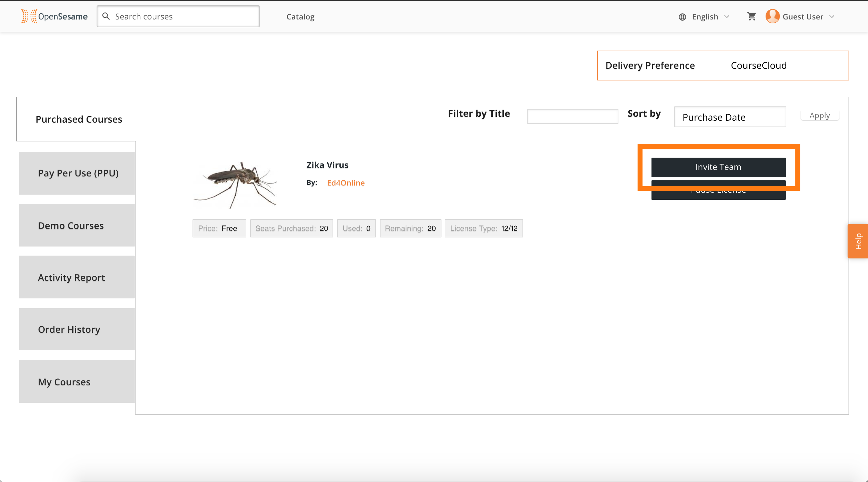This screenshot has height=482, width=868.
Task: Go to My Courses tab
Action: click(x=77, y=381)
